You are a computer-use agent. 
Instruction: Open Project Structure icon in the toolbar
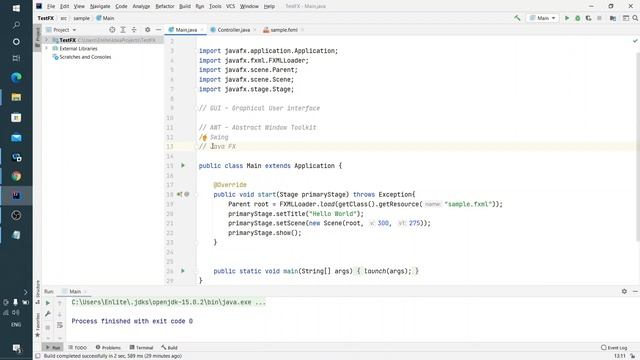(x=613, y=18)
